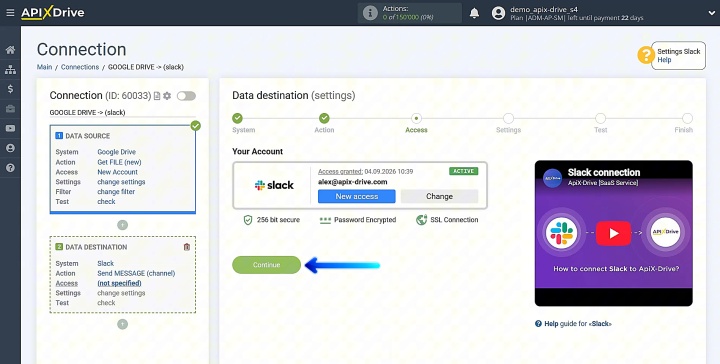The image size is (720, 364).
Task: Click the Slack logo in video thumbnail
Action: (x=562, y=233)
